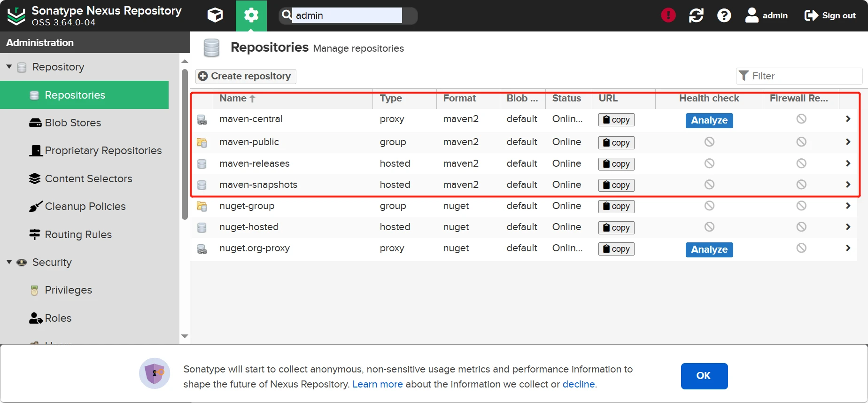Click the refresh icon in header
This screenshot has width=868, height=403.
click(x=696, y=15)
